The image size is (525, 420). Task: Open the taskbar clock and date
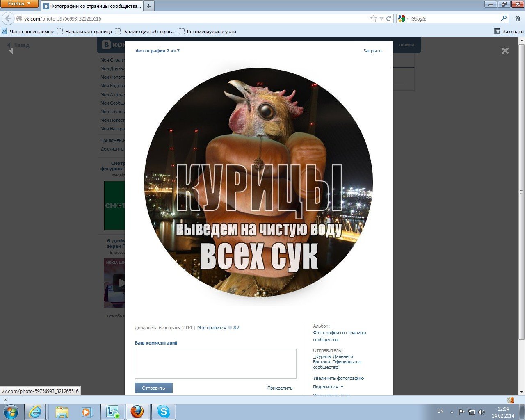(x=503, y=412)
